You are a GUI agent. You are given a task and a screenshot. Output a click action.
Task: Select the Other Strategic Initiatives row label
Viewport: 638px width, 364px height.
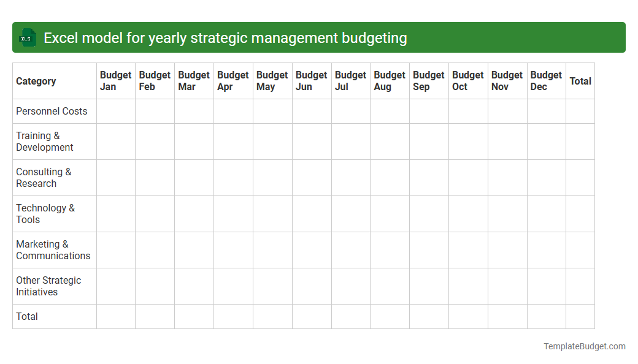click(x=48, y=286)
